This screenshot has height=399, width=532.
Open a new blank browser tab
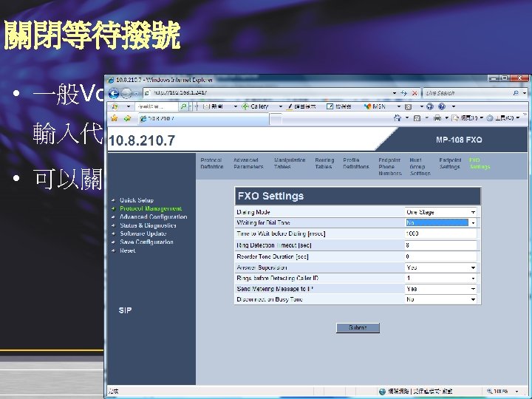[276, 119]
